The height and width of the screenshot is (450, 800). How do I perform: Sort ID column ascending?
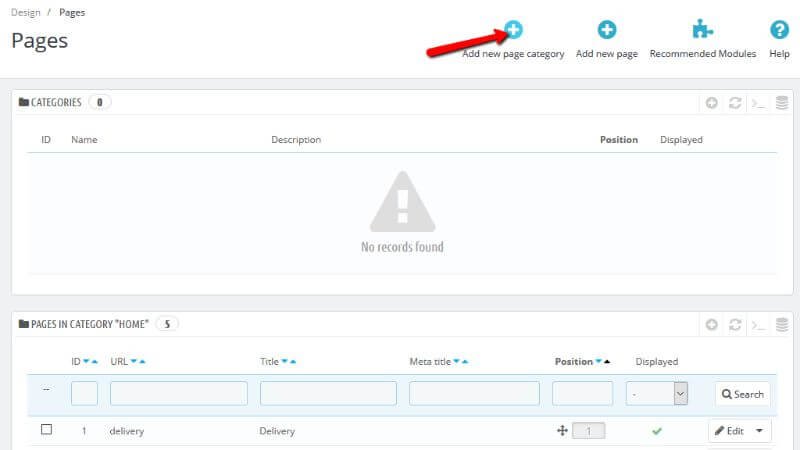[94, 361]
